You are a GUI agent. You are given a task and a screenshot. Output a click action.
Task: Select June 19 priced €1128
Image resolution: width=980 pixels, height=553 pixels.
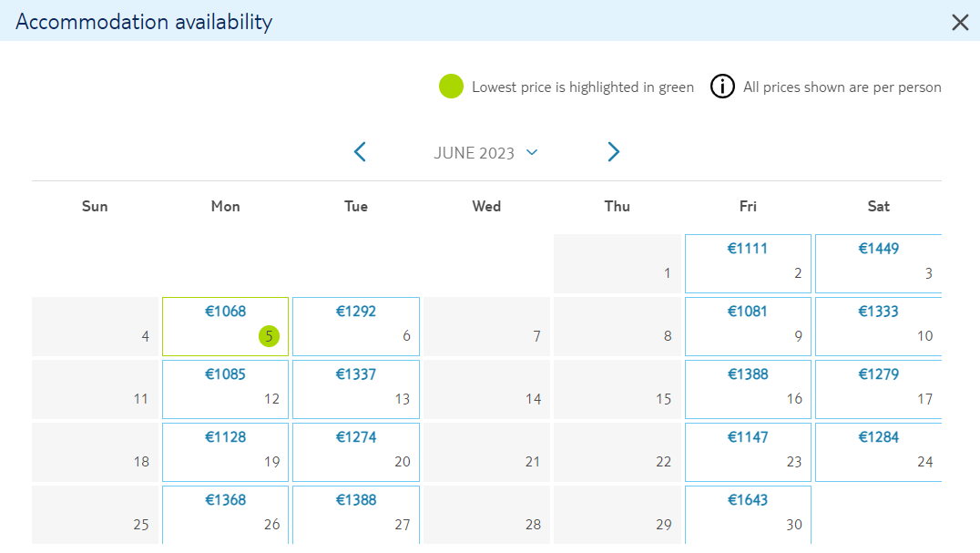[x=225, y=453]
